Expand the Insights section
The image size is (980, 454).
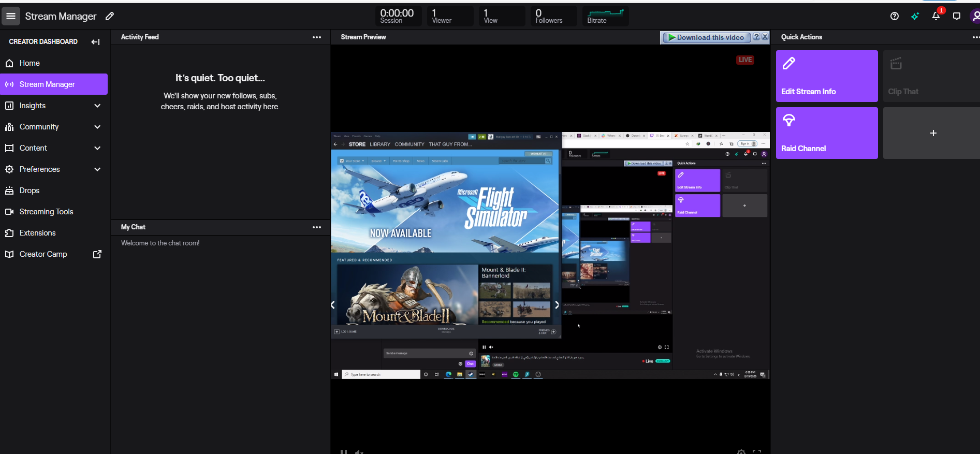(x=97, y=106)
